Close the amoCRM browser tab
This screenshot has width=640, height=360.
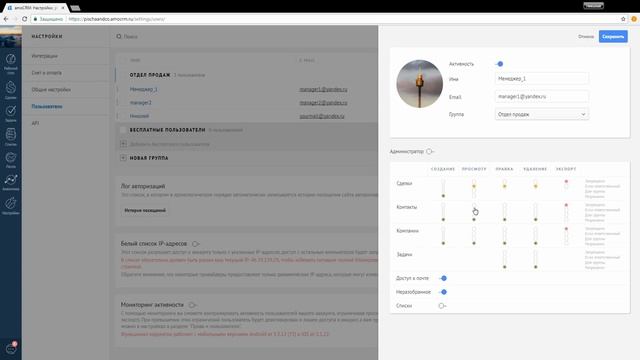(62, 8)
